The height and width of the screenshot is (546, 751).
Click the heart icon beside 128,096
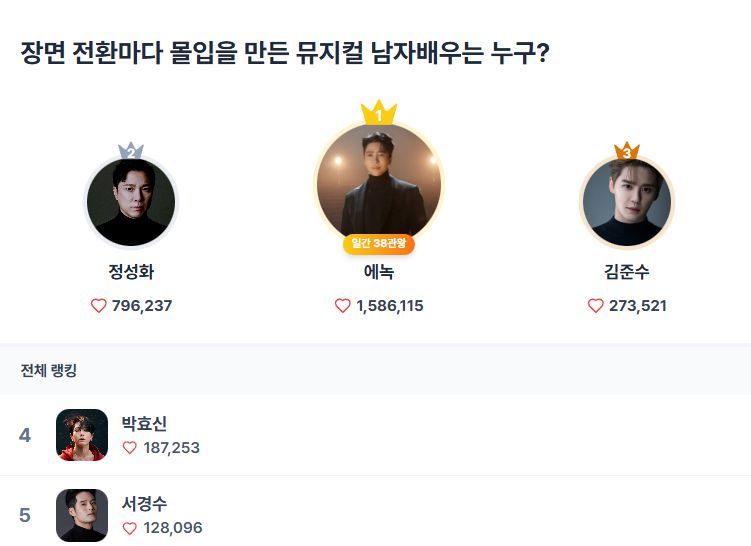[x=129, y=528]
